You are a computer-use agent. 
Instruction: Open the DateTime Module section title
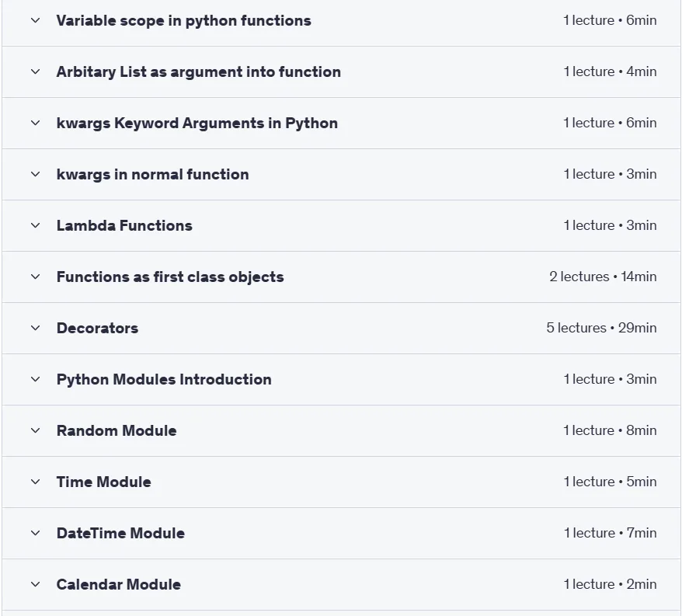[120, 534]
